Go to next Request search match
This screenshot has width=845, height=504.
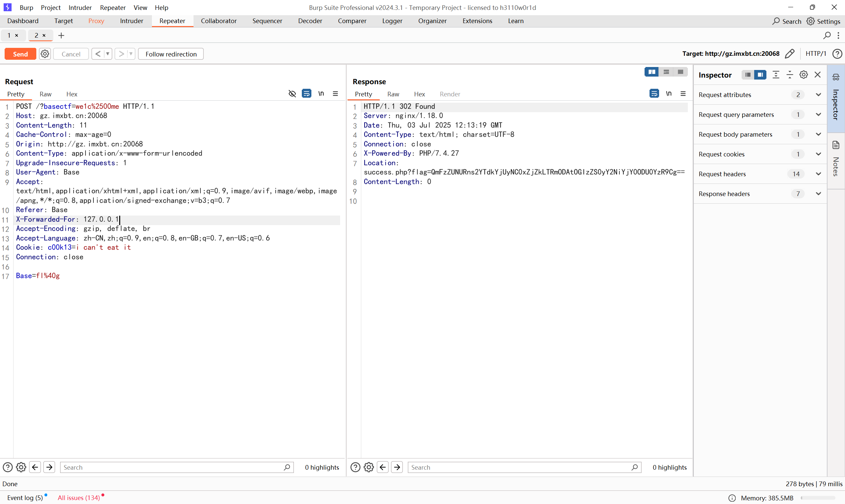[x=49, y=467]
